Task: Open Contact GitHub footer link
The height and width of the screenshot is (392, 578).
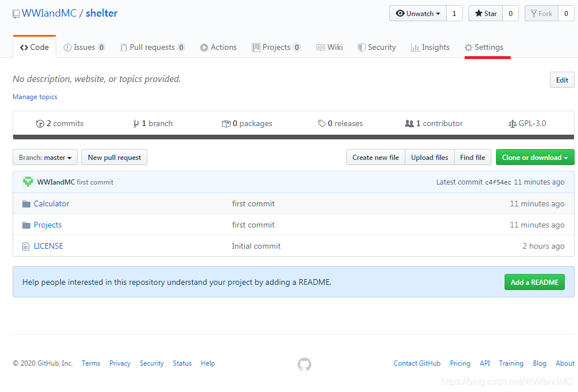Action: [x=417, y=363]
